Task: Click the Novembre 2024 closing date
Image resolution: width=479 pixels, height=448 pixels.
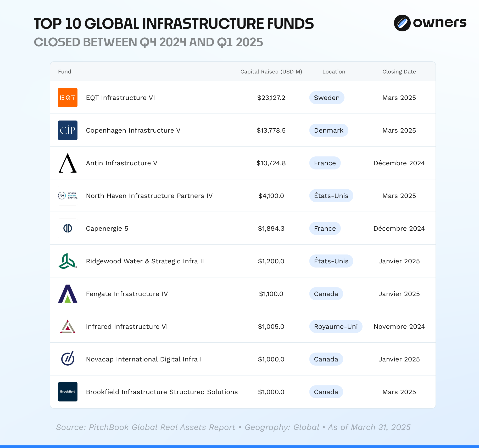Action: [399, 326]
